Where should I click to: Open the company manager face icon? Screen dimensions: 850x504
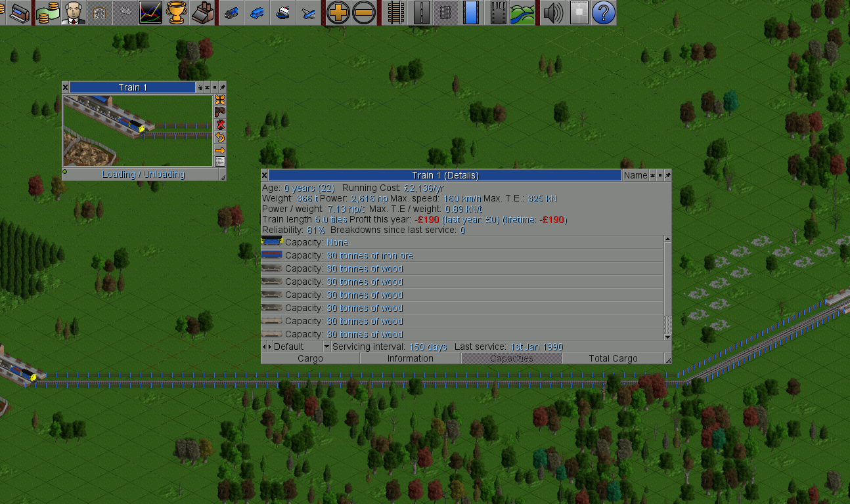click(73, 12)
